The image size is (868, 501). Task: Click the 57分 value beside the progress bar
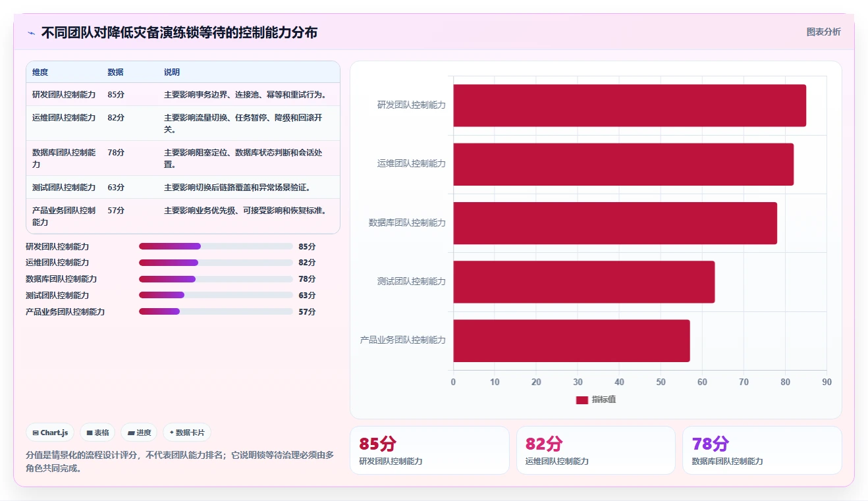click(x=307, y=312)
